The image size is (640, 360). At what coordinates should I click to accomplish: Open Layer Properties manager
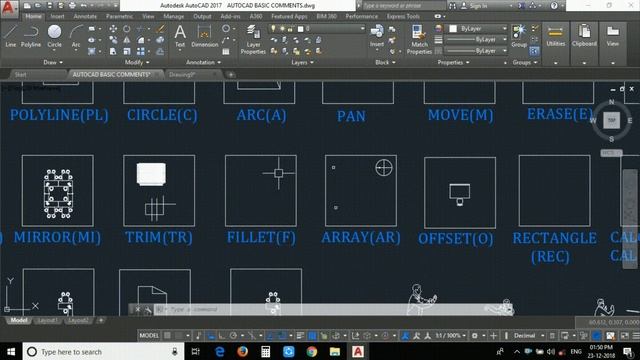253,39
